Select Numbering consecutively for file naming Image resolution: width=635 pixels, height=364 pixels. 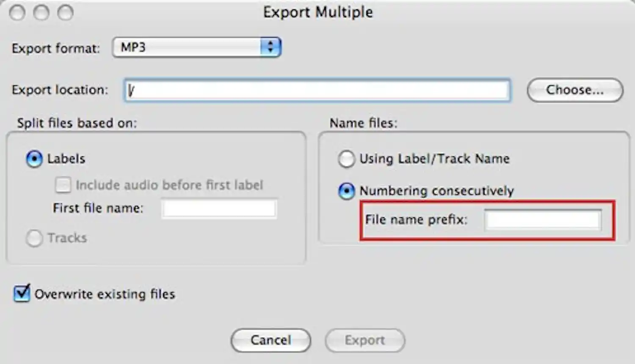347,191
